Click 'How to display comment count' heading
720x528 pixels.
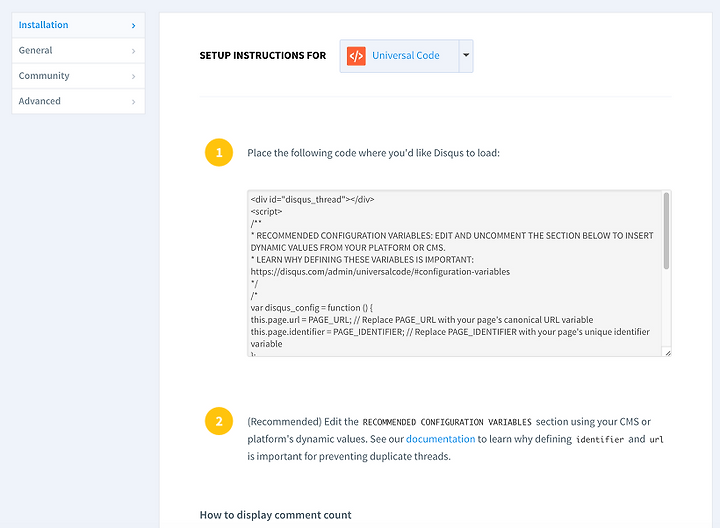276,515
